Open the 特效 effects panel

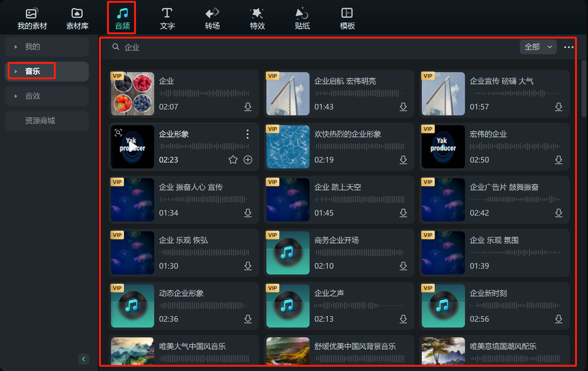click(257, 18)
